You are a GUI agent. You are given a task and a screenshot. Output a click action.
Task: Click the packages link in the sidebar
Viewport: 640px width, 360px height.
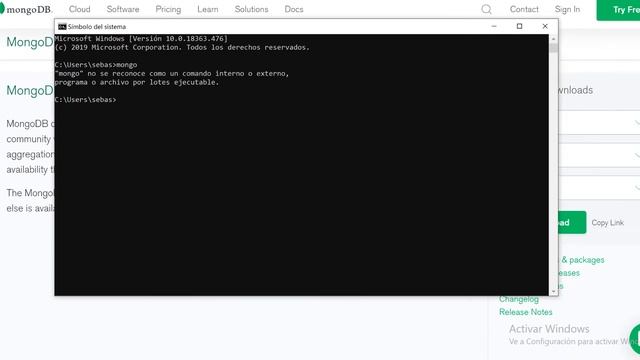tap(582, 260)
